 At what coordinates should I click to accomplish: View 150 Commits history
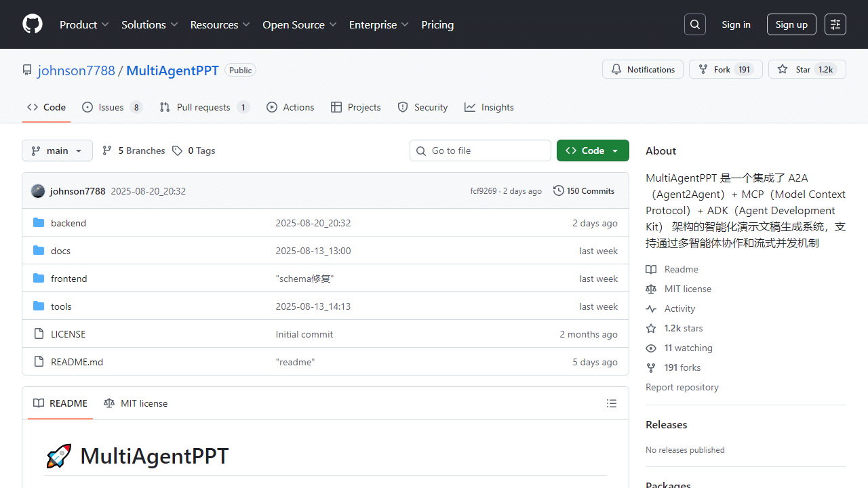coord(584,191)
